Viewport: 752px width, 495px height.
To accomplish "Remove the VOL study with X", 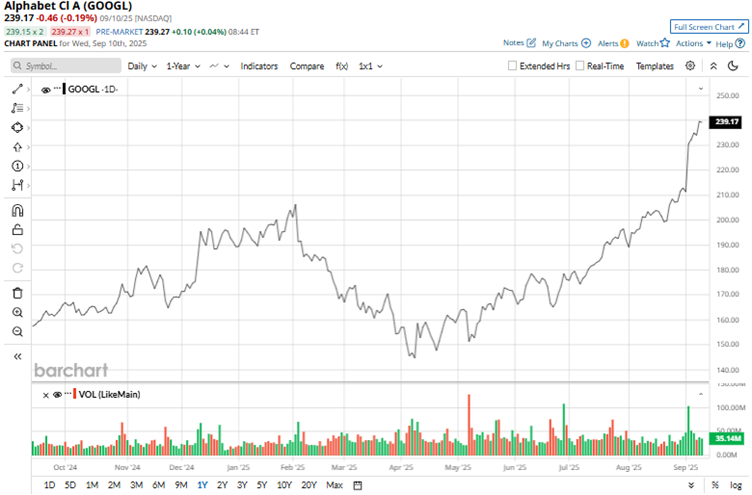I will tap(46, 395).
